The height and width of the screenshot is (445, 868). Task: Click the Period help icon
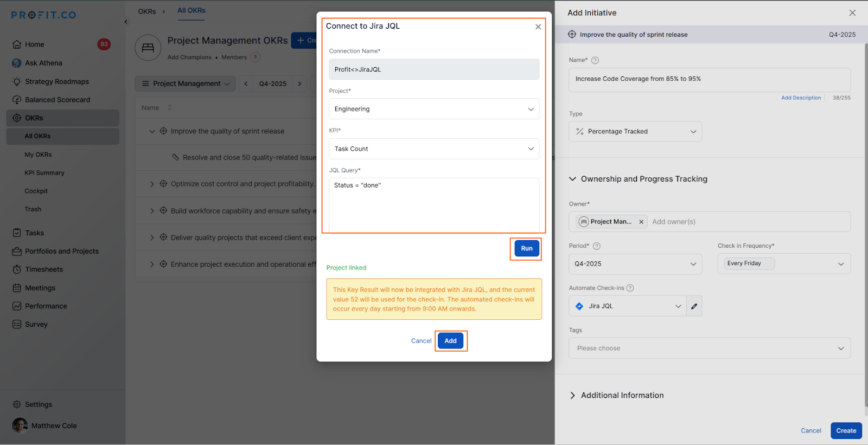[597, 246]
